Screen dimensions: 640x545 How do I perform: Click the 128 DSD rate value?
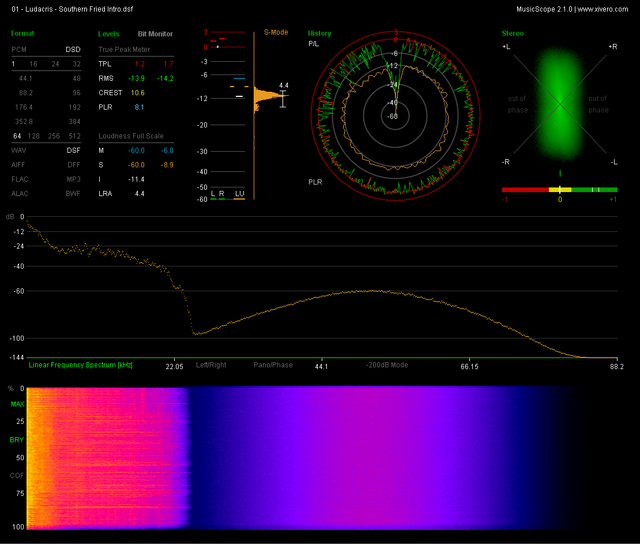coord(34,136)
